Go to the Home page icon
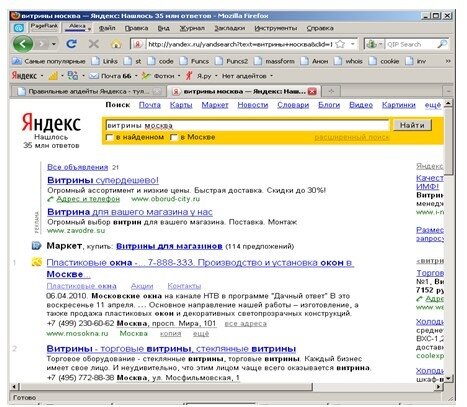467x407 pixels. tap(116, 44)
